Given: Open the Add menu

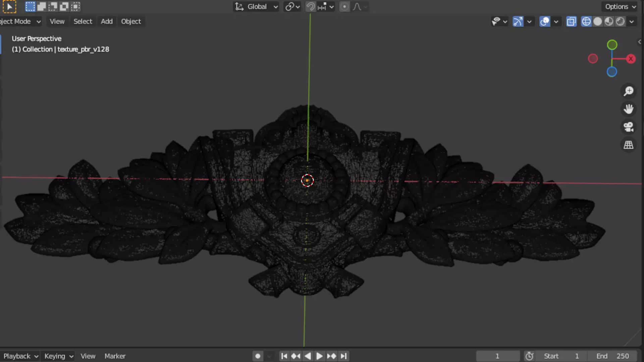Looking at the screenshot, I should click(x=107, y=21).
